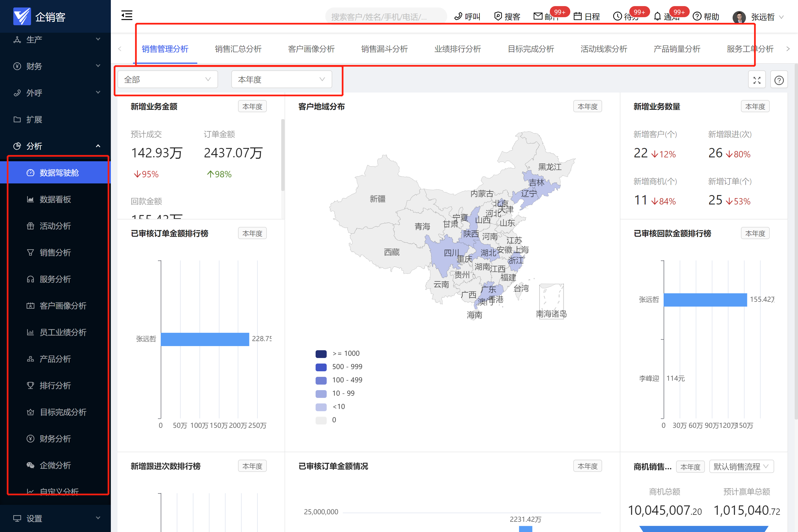
Task: Switch to the 销售汇总分析 tab
Action: (x=238, y=49)
